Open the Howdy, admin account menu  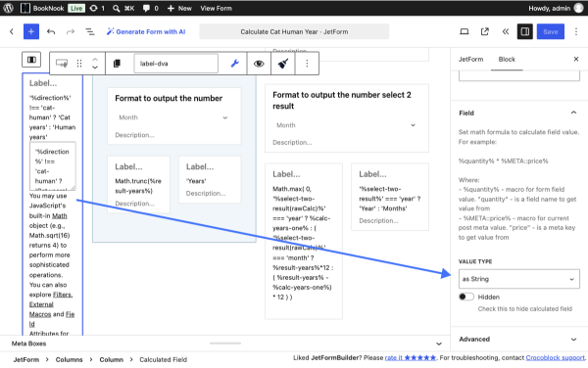coord(556,8)
